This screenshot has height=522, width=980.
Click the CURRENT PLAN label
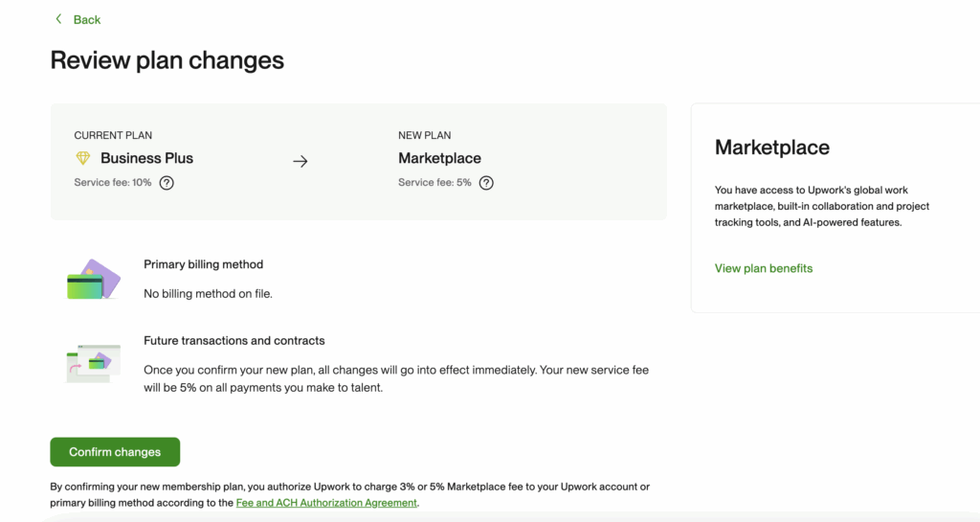tap(113, 136)
